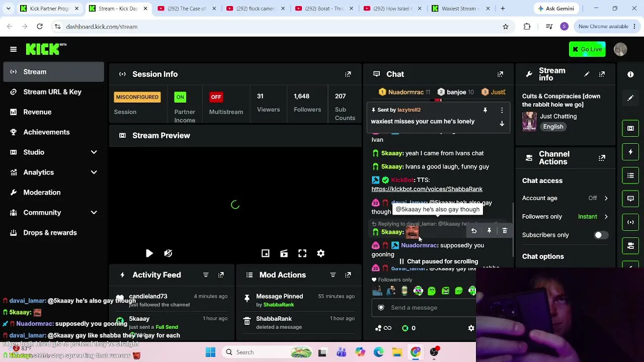Screen dimensions: 644x362
Task: Toggle Channel Actions widget in right sidebar
Action: point(630,245)
